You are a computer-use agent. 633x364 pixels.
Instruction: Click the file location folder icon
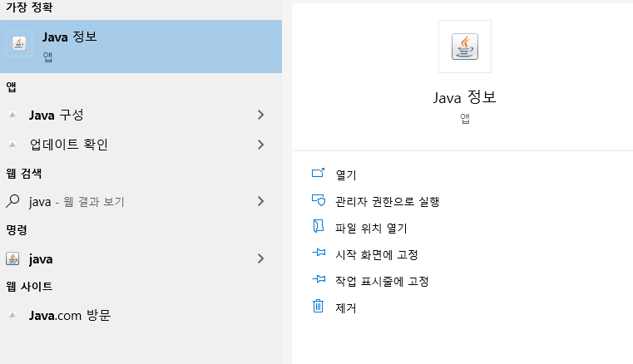[x=318, y=226]
